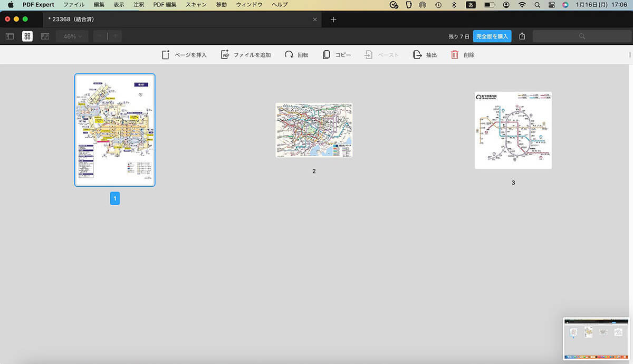The height and width of the screenshot is (364, 633).
Task: Select page 2 Tokyo subway map thumbnail
Action: [314, 130]
